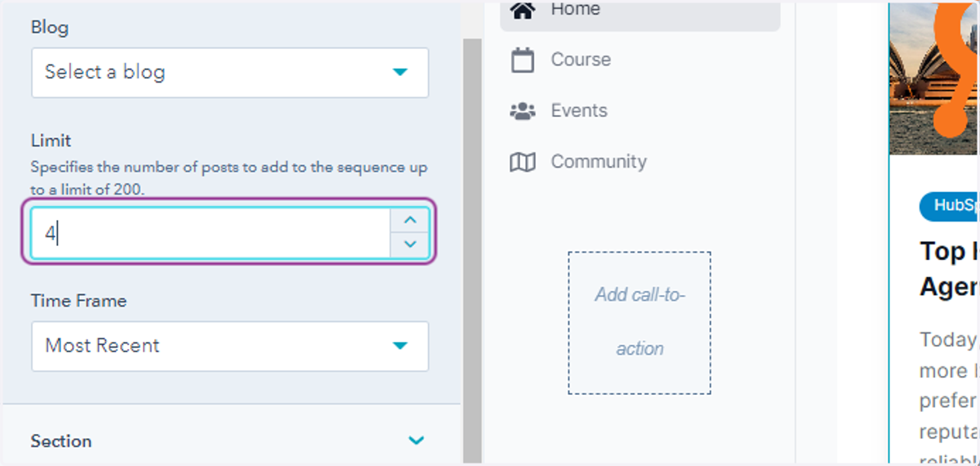Decrease Limit value with down arrow
The height and width of the screenshot is (466, 980).
[410, 244]
